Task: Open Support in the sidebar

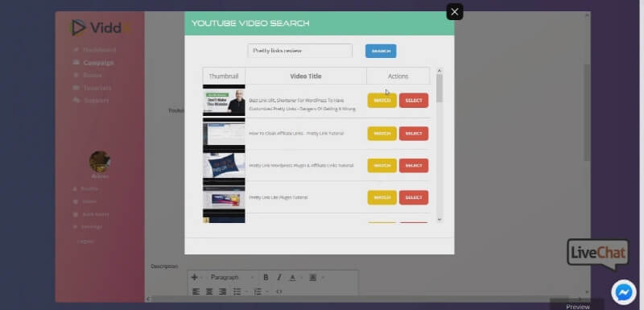Action: pos(96,100)
